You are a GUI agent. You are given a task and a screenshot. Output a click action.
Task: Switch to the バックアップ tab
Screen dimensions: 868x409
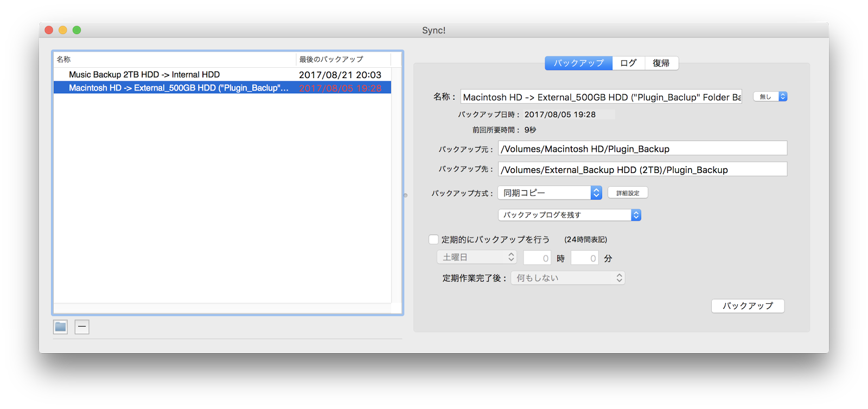tap(578, 63)
